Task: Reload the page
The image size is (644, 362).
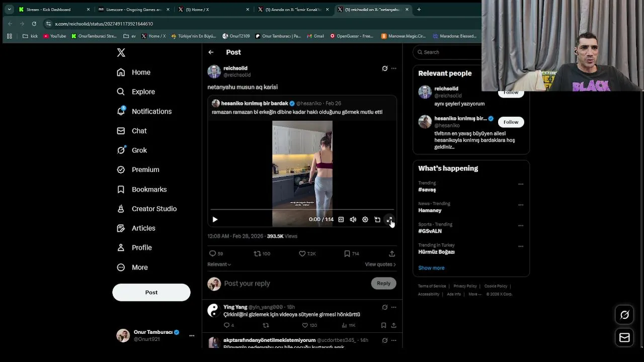Action: pos(34,24)
